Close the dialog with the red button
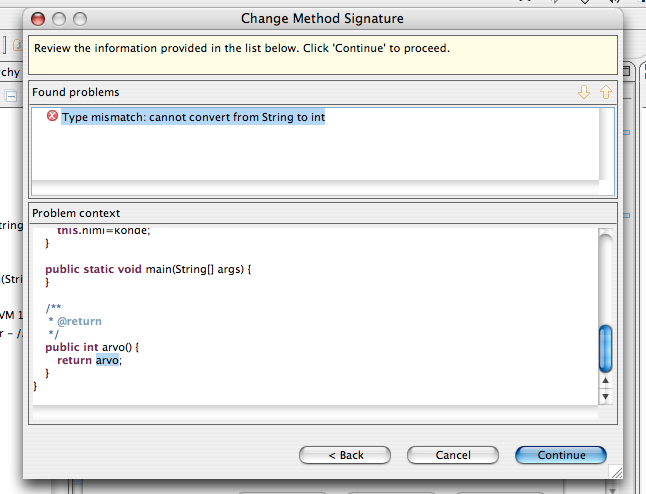The width and height of the screenshot is (646, 494). tap(38, 19)
